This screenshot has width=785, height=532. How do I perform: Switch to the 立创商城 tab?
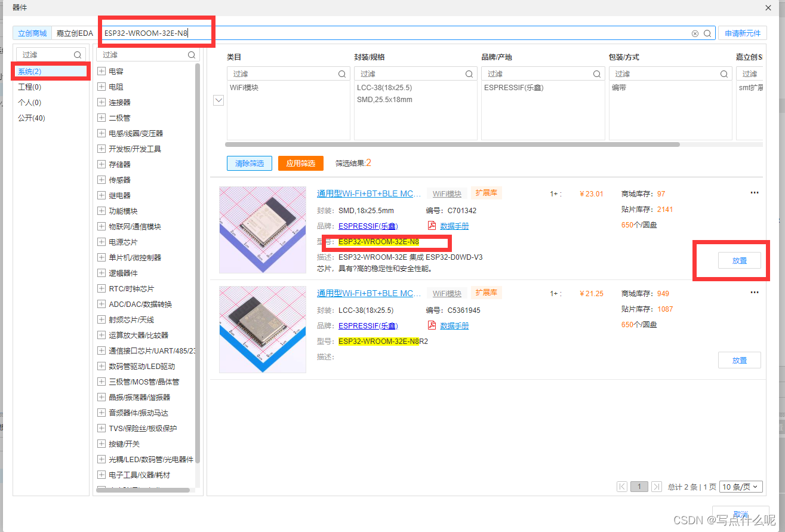(32, 33)
